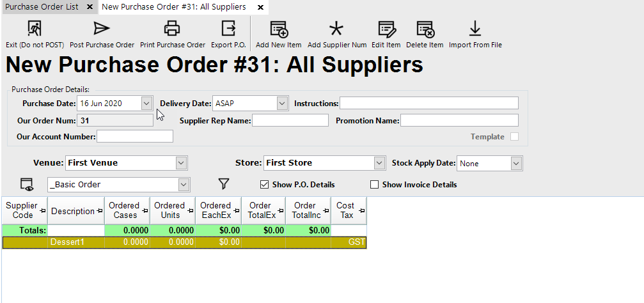The image size is (644, 303).
Task: Click the Instructions text field
Action: pos(428,103)
